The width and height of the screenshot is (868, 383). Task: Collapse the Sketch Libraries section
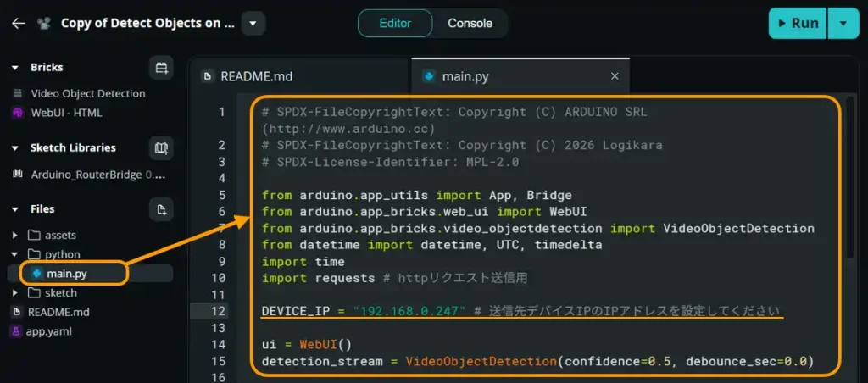coord(15,147)
